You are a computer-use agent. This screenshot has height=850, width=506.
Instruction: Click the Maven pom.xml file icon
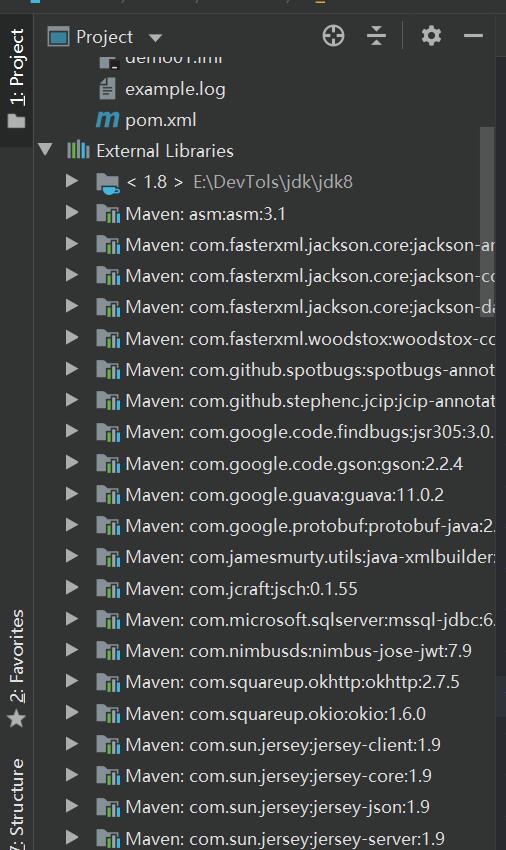pos(107,119)
